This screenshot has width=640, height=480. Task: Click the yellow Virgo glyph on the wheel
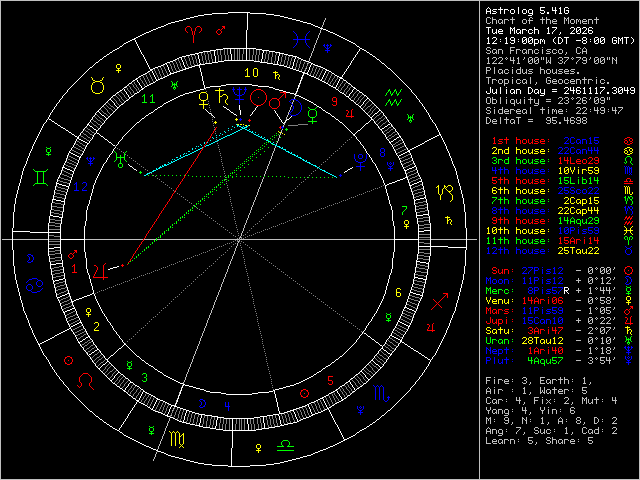tap(177, 440)
